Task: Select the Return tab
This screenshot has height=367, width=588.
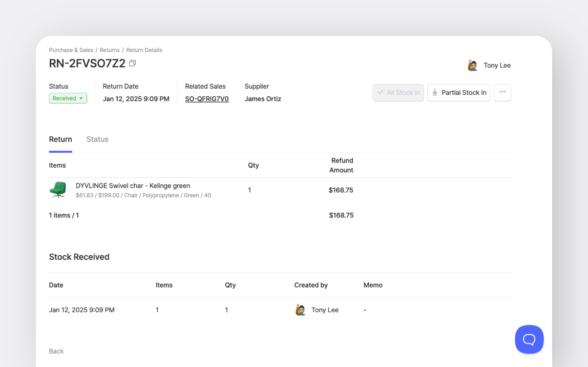Action: click(60, 139)
